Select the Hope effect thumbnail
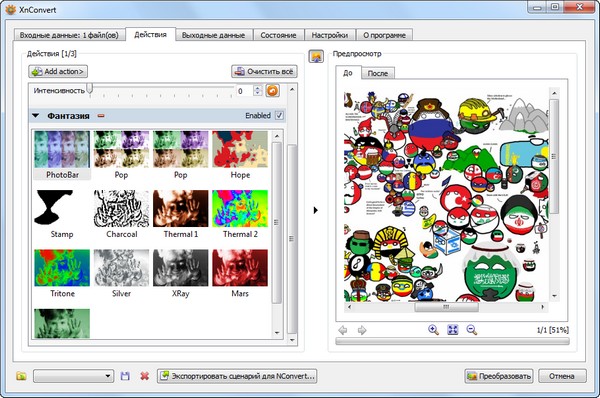600x398 pixels. 240,155
